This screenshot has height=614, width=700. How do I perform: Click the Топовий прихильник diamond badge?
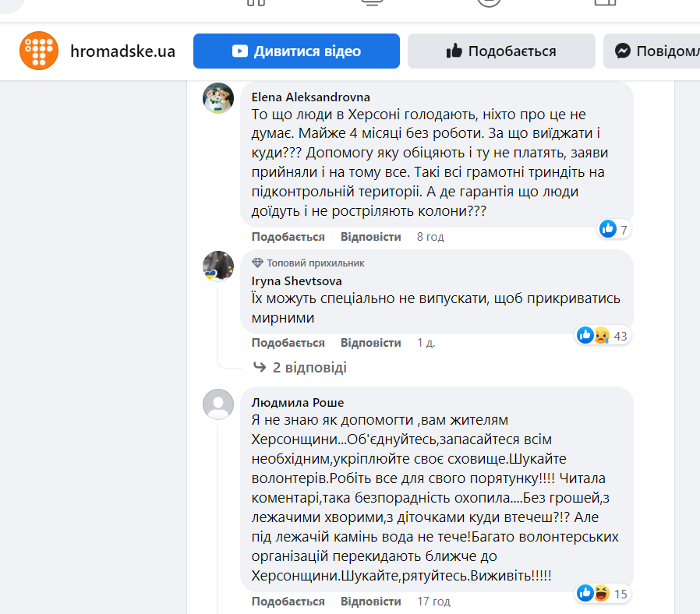point(258,263)
